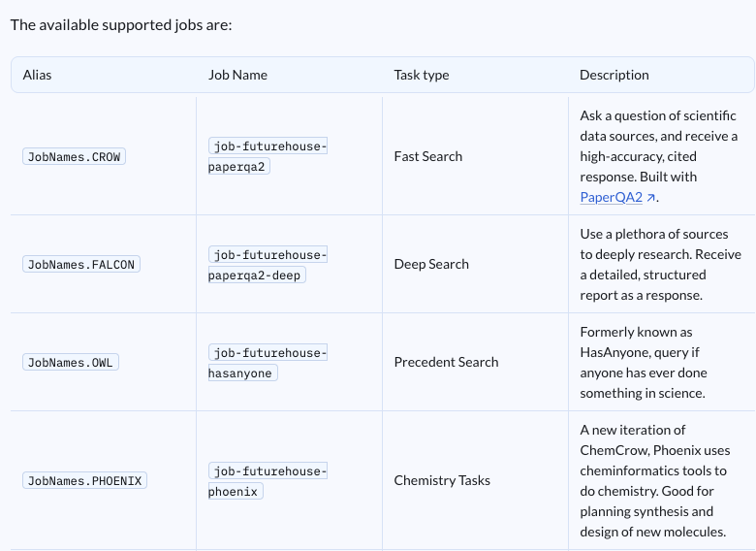
Task: Click the Task type column header
Action: click(422, 75)
